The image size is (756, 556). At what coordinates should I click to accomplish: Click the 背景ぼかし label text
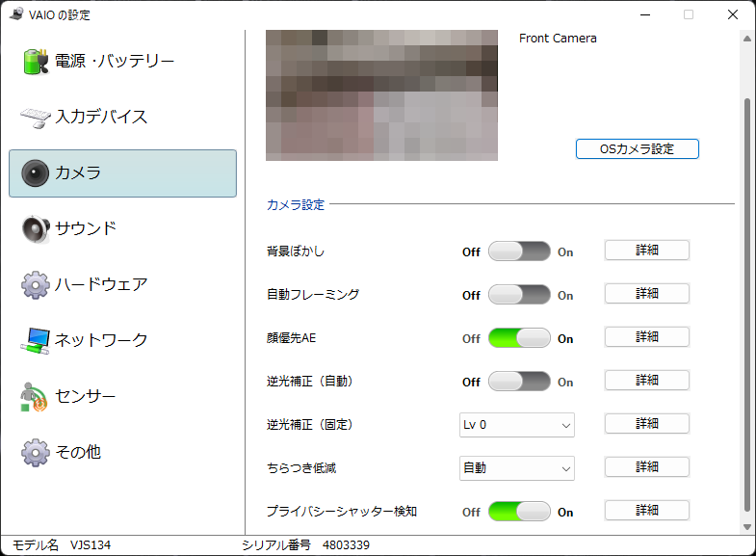coord(296,252)
